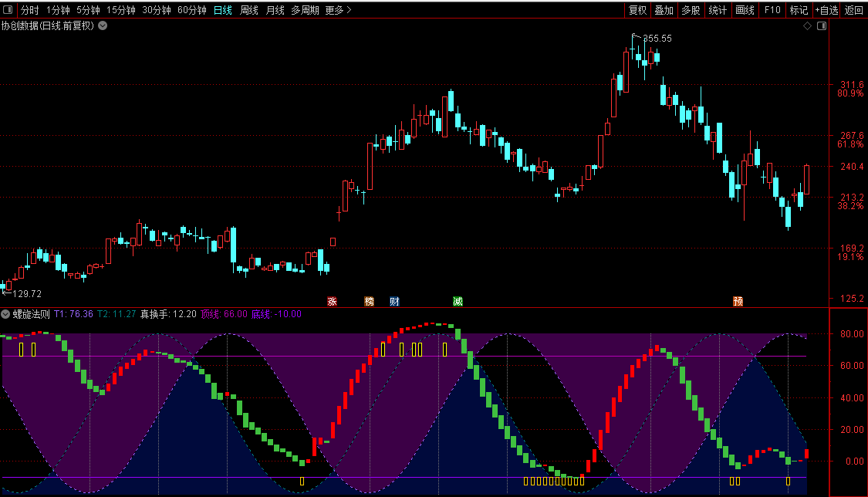
Task: Switch to the 分时 tab
Action: (30, 10)
